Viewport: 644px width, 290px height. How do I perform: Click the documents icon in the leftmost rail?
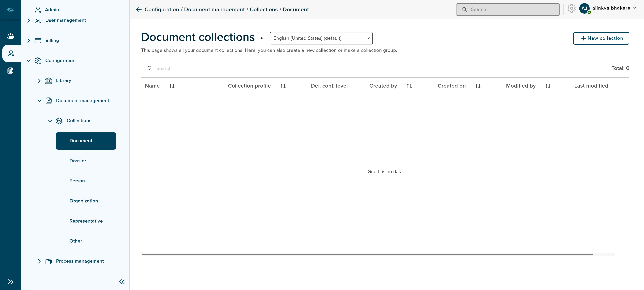(x=11, y=71)
